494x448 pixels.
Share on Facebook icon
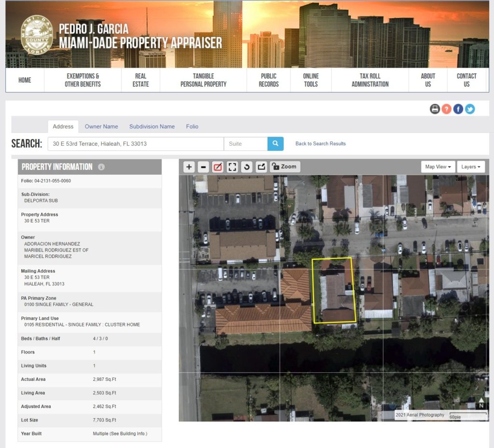[x=458, y=109]
